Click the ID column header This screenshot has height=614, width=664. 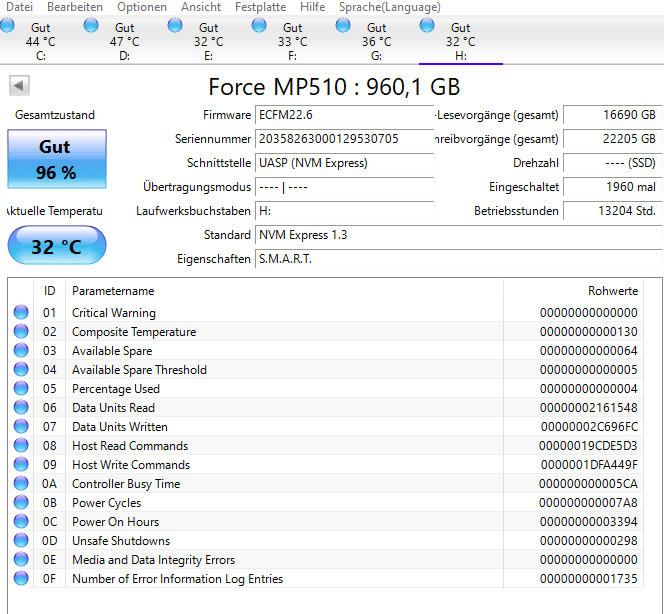(x=50, y=291)
